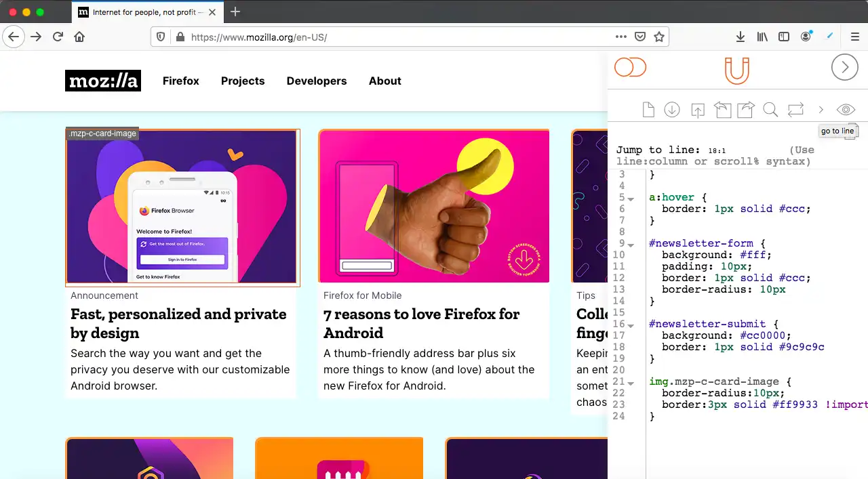
Task: Click the small go-to-line chevron in toolbar
Action: pos(821,110)
